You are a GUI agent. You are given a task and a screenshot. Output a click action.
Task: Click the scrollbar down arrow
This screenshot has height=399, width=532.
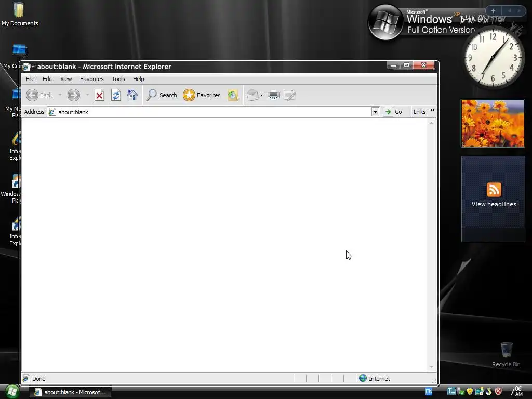431,366
